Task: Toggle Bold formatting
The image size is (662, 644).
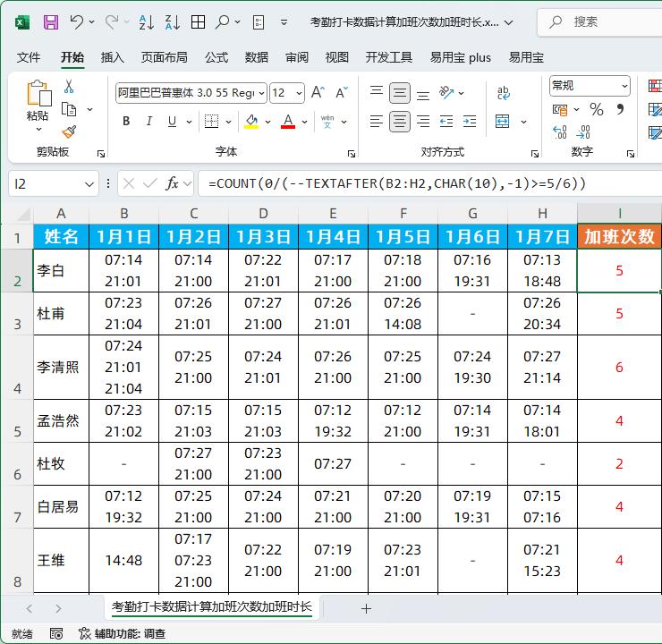Action: pos(126,122)
